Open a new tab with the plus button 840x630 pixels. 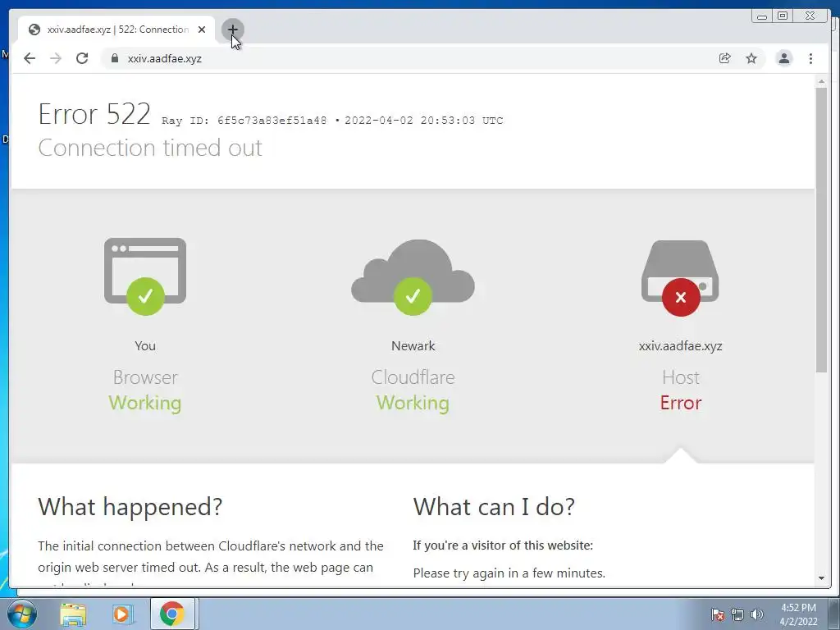coord(232,30)
